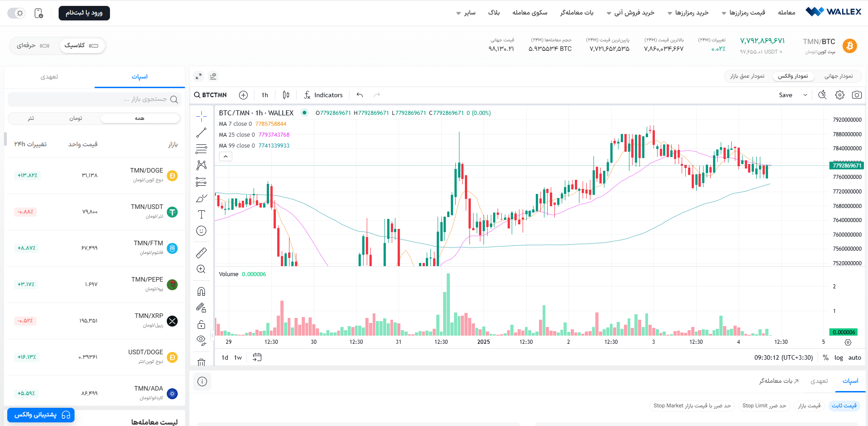
Task: Lock all drawing tools
Action: (x=201, y=324)
